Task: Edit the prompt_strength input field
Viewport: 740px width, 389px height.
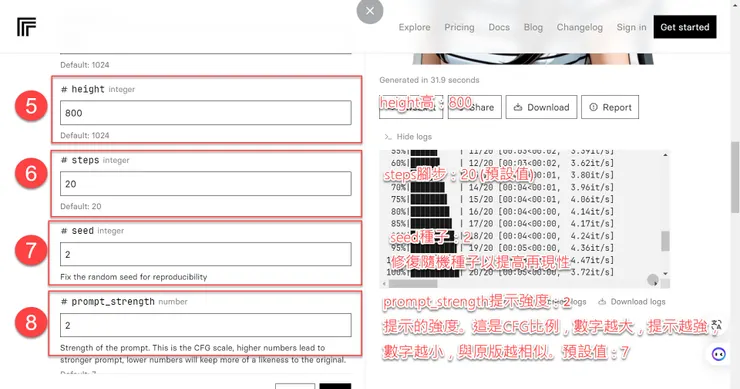Action: (x=206, y=325)
